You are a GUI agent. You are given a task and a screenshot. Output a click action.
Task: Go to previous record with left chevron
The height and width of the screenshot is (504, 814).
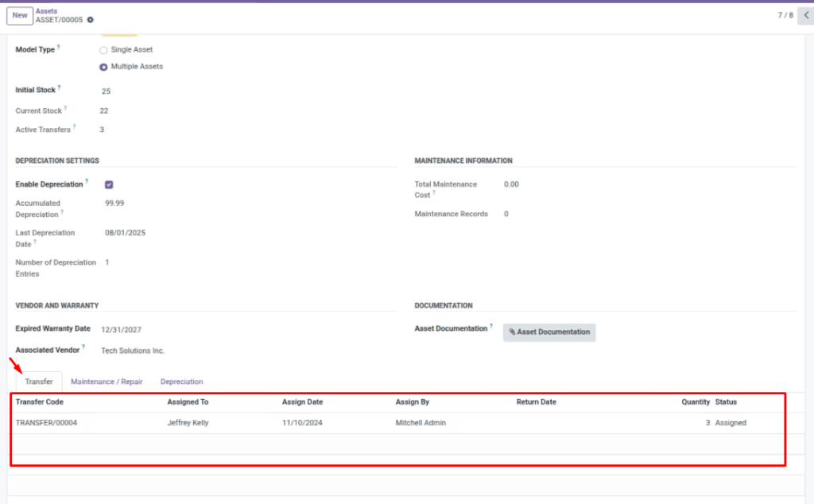tap(806, 15)
